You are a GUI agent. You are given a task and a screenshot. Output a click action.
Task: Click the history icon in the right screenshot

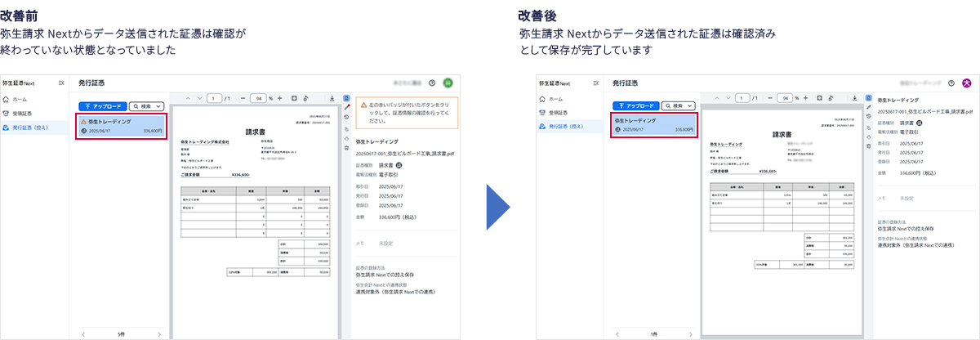coord(867,116)
